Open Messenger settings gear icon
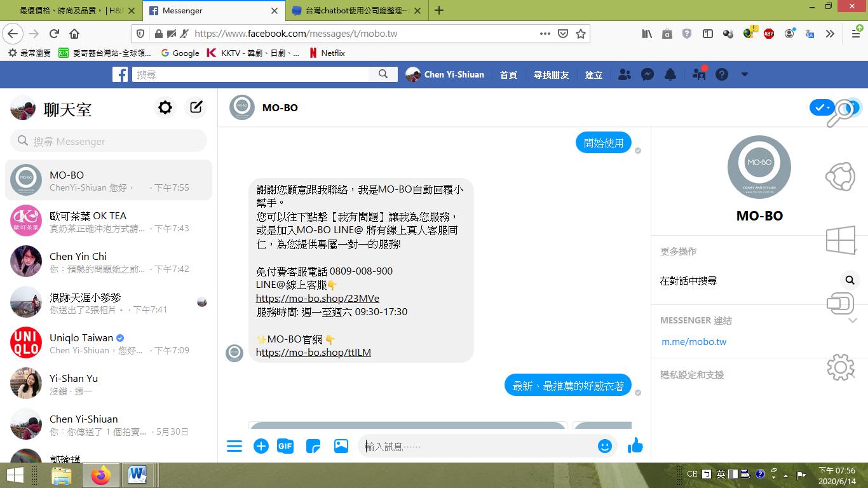This screenshot has height=488, width=868. tap(165, 107)
